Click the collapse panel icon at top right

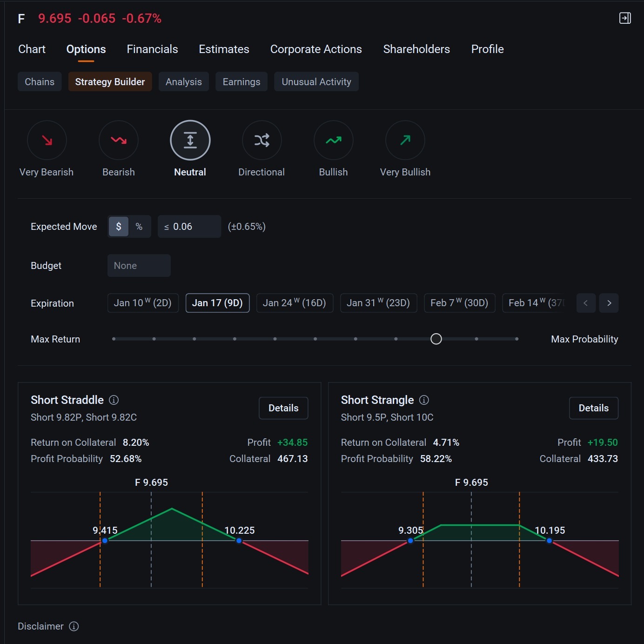tap(625, 18)
